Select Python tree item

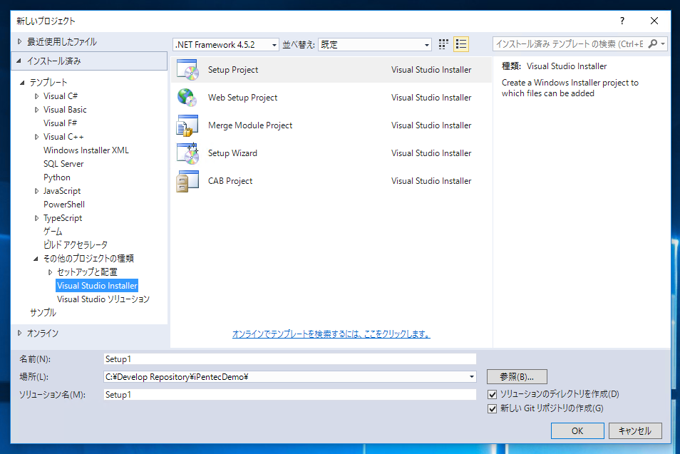click(x=57, y=177)
